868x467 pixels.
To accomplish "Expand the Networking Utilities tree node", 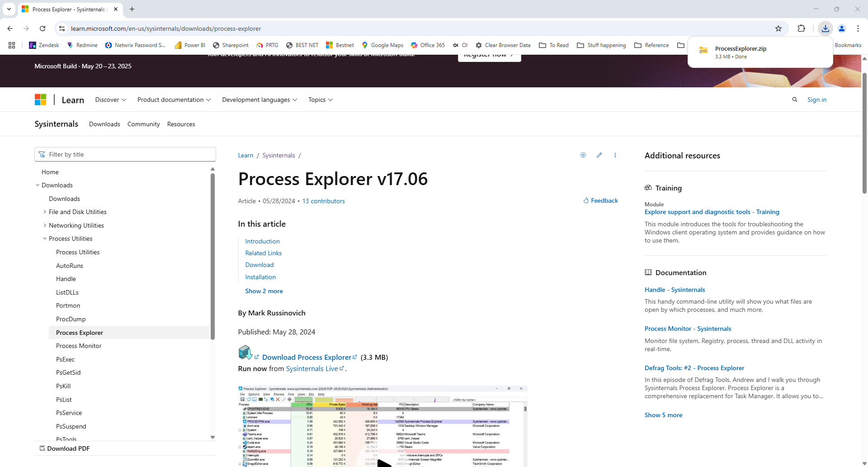I will coord(45,225).
